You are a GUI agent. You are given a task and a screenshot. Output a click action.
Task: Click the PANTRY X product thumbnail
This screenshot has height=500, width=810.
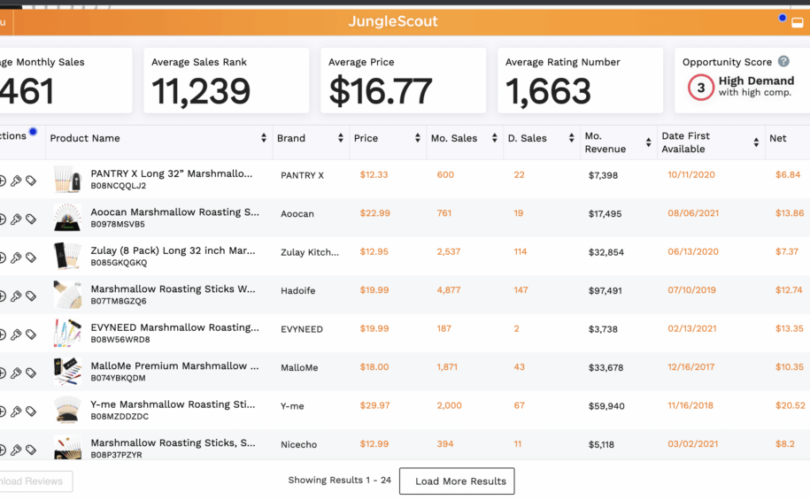coord(67,179)
